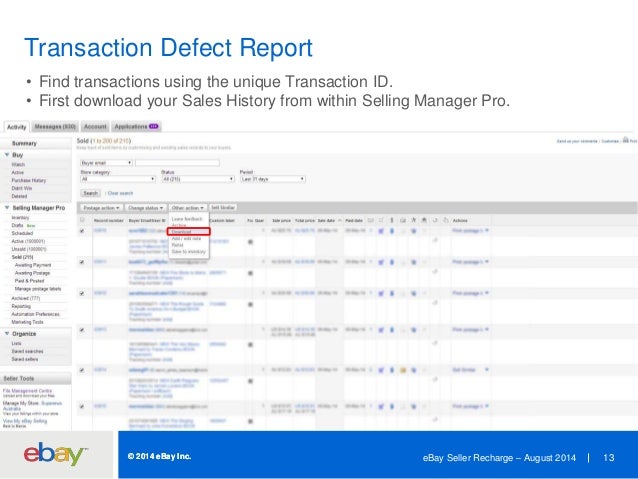Open the Status dropdown showing All (215)
The height and width of the screenshot is (479, 638).
point(198,179)
